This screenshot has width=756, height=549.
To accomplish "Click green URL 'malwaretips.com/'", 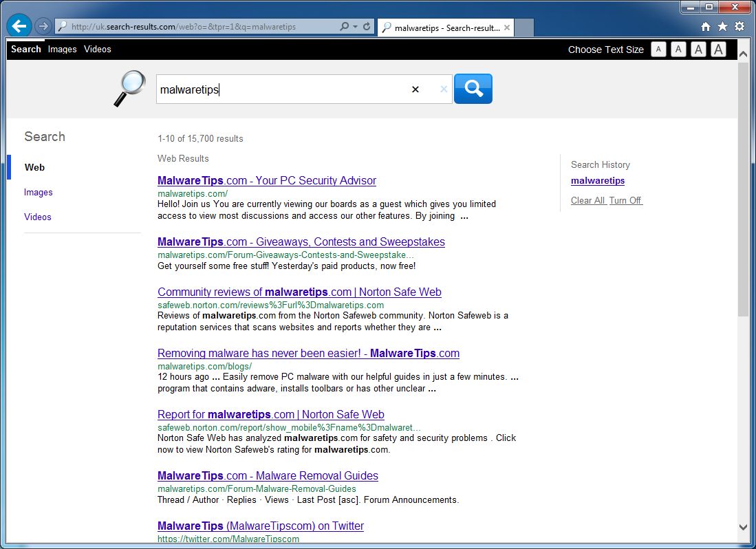I will coord(193,193).
